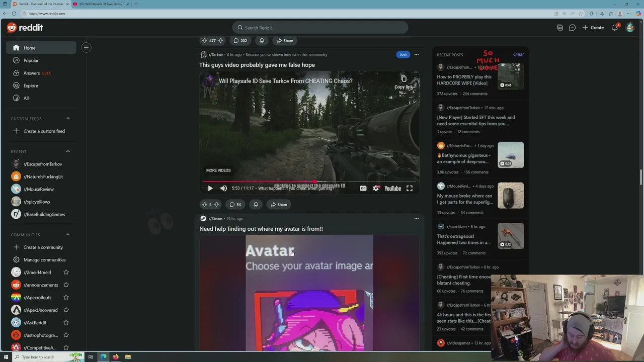Screen dimensions: 644x362
Task: Favorite r/announcements with the star
Action: (x=66, y=285)
